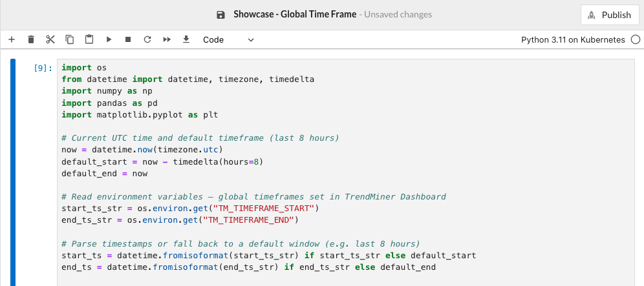Interrupt the kernel with stop button
The image size is (644, 286).
pyautogui.click(x=128, y=40)
